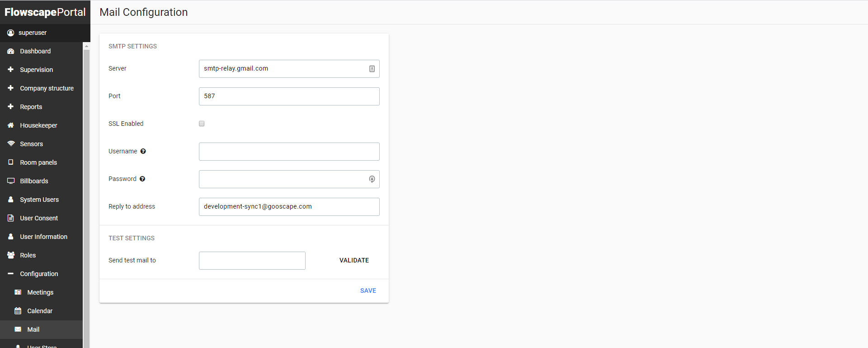The image size is (868, 348).
Task: Click the sidebar scrollbar up arrow
Action: pyautogui.click(x=86, y=46)
